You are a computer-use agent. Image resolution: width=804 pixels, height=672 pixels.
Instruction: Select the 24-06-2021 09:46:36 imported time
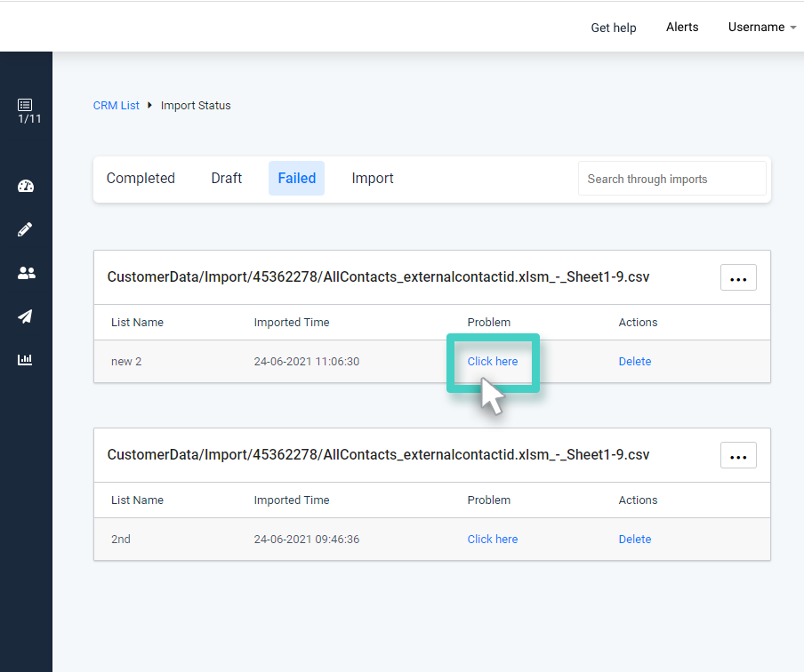[307, 540]
